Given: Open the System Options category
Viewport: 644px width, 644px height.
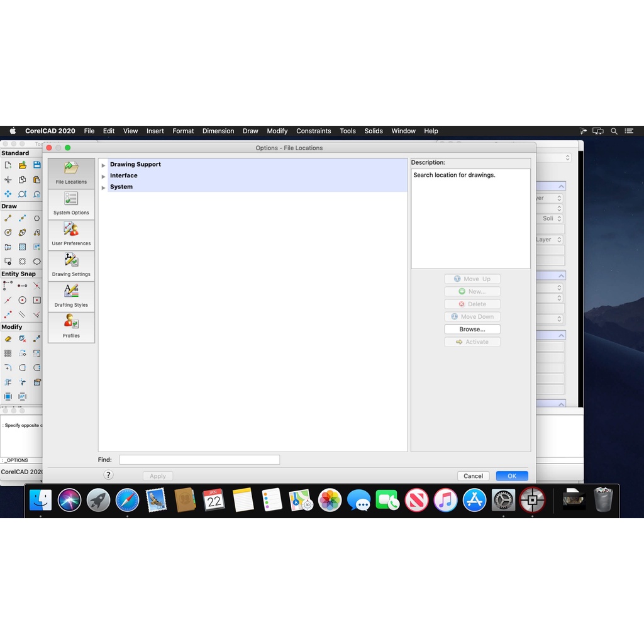Looking at the screenshot, I should pyautogui.click(x=71, y=204).
